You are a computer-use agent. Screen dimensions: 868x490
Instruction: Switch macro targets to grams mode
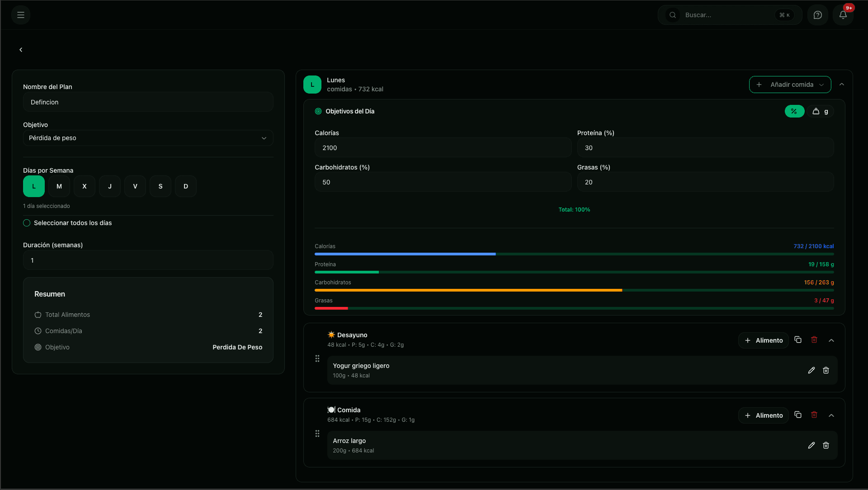(x=821, y=111)
